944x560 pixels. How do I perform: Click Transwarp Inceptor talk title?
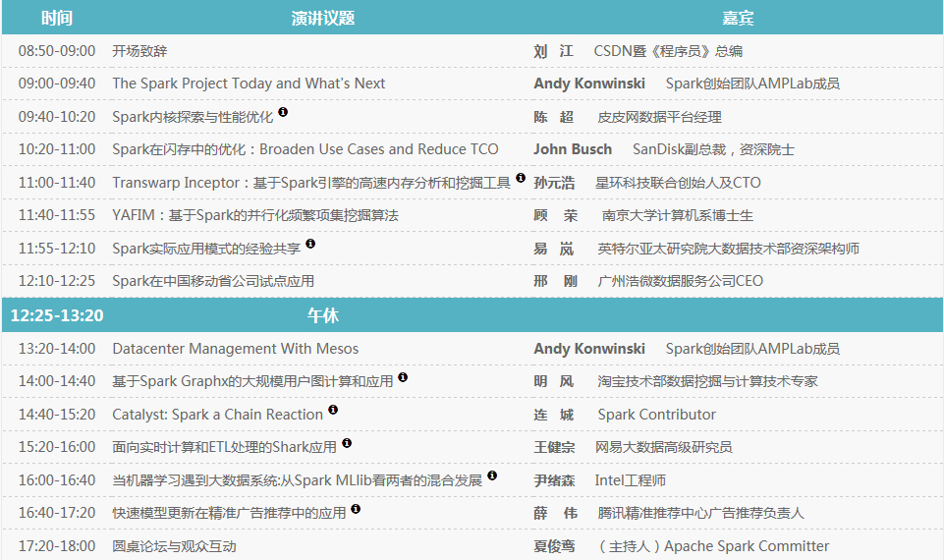click(311, 183)
